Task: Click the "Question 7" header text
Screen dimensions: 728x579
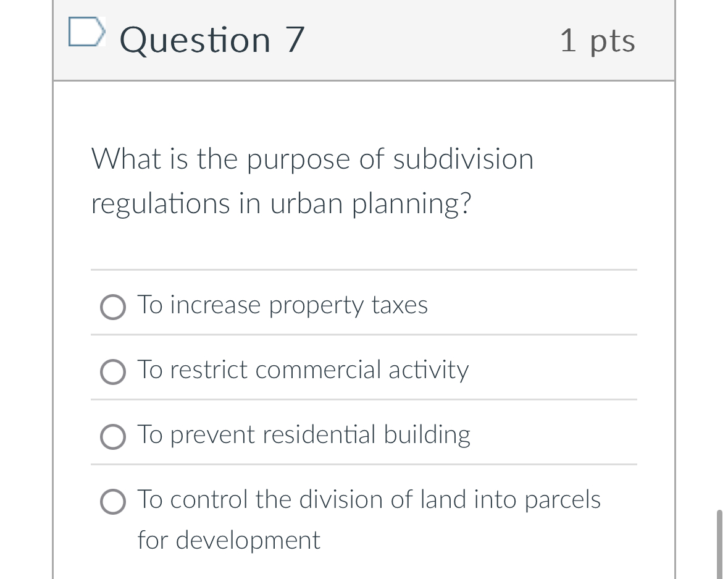Action: (211, 40)
